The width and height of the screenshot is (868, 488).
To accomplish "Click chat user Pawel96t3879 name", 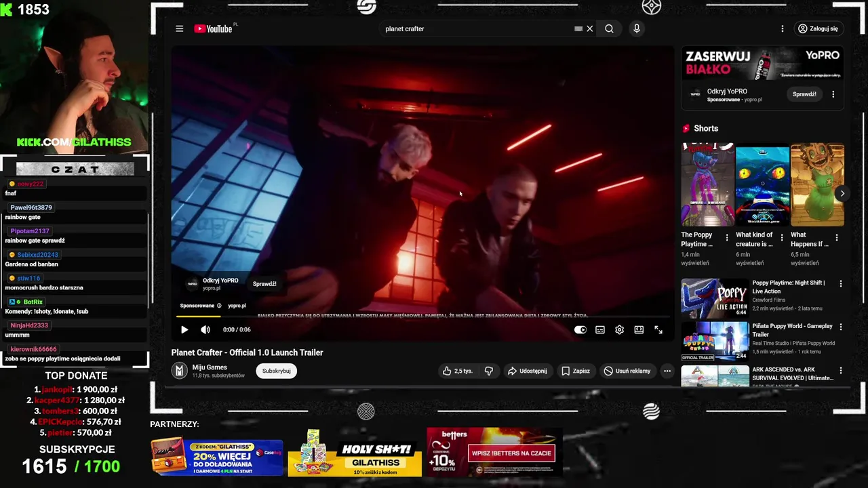I will point(31,207).
